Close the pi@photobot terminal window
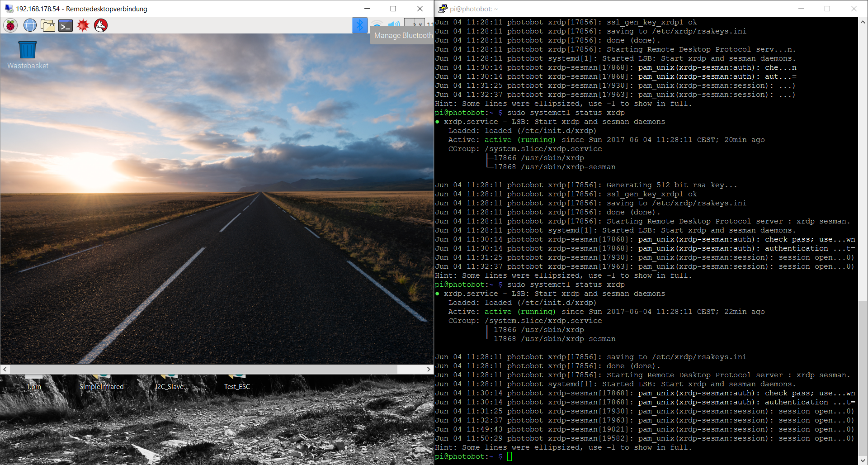This screenshot has width=868, height=465. pos(854,9)
